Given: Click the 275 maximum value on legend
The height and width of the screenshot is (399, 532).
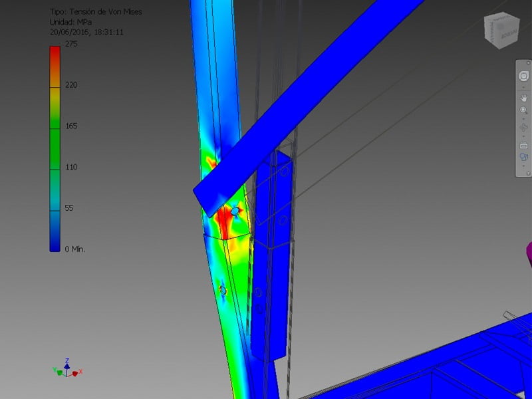Looking at the screenshot, I should pyautogui.click(x=72, y=45).
